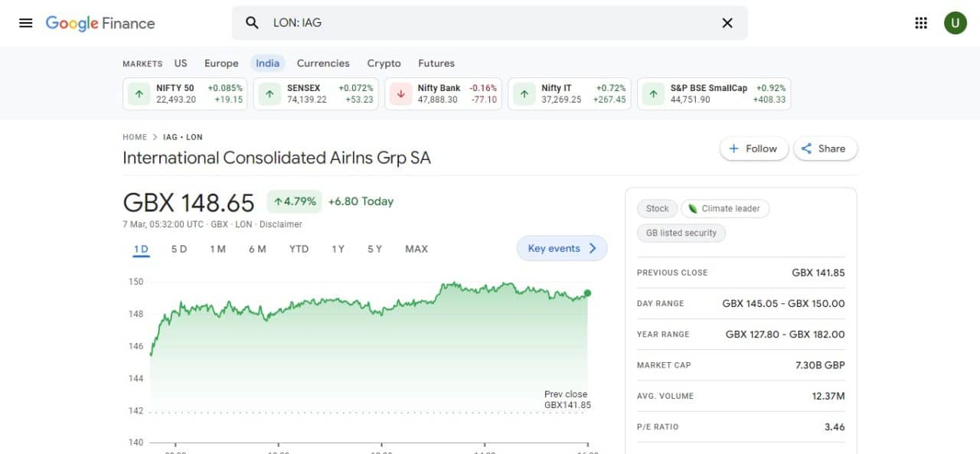This screenshot has height=454, width=980.
Task: Open the Nifty IT index card
Action: pos(570,94)
